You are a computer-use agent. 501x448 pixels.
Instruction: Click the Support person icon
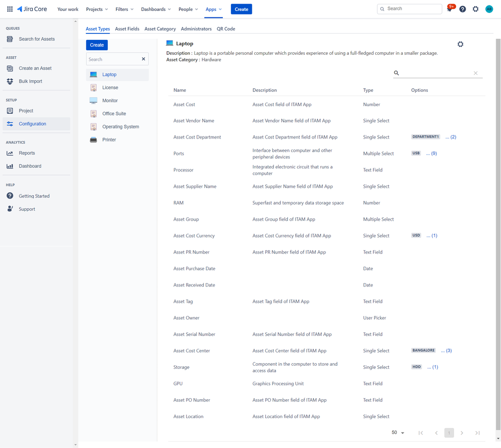point(10,209)
